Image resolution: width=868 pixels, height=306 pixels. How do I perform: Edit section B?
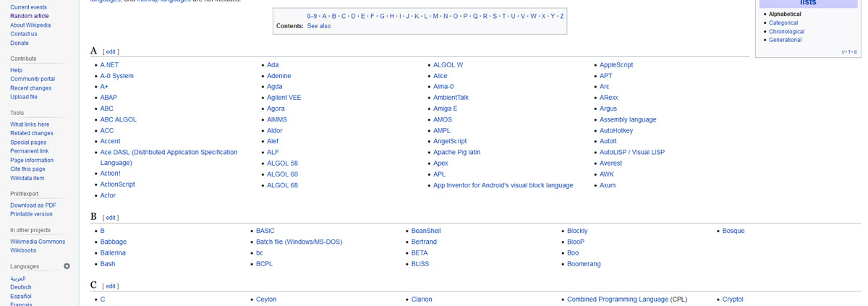click(111, 218)
